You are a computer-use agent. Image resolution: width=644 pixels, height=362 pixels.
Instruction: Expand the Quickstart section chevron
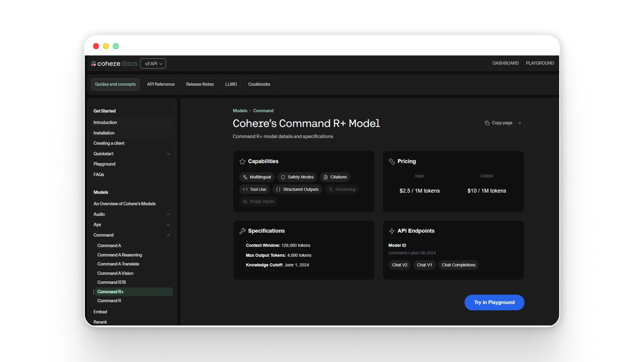tap(168, 154)
